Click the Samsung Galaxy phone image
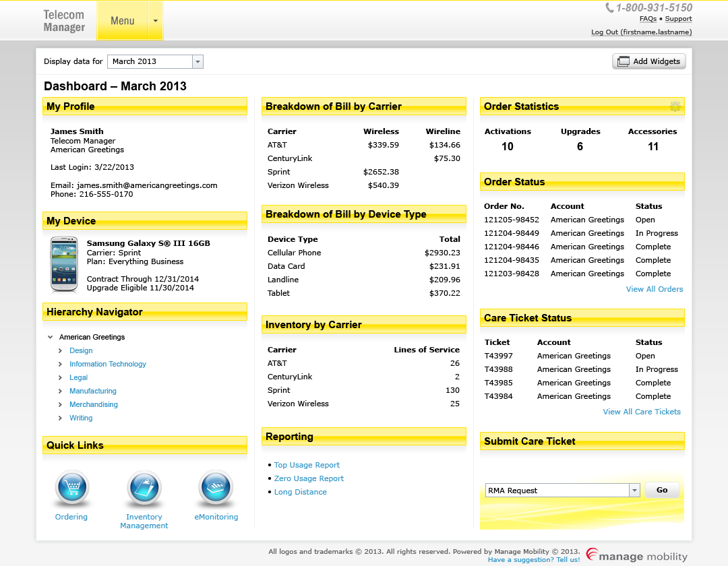This screenshot has height=566, width=728. [x=64, y=265]
